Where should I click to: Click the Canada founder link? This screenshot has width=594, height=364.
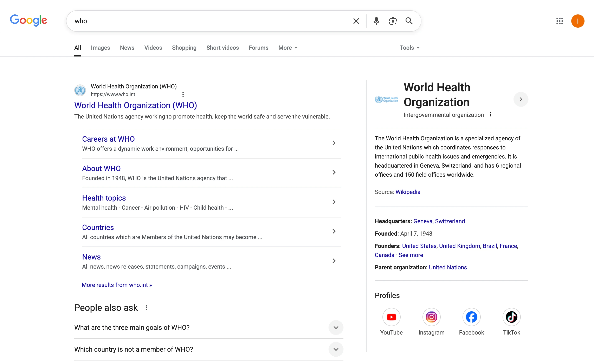[x=384, y=255]
